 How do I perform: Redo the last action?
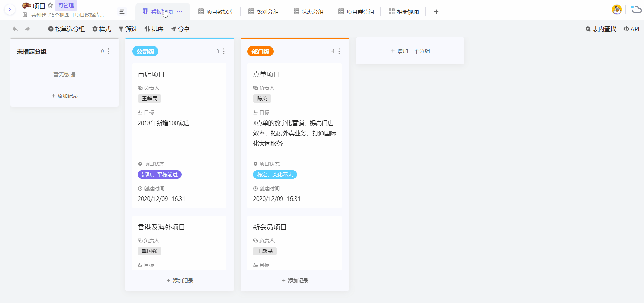(x=27, y=29)
